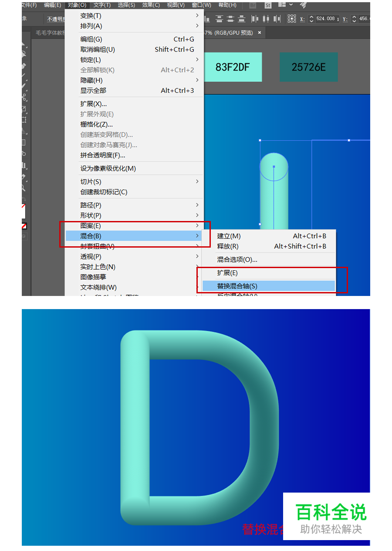Open the 文字(T) menu
Screen dimensions: 392x551
tap(102, 5)
